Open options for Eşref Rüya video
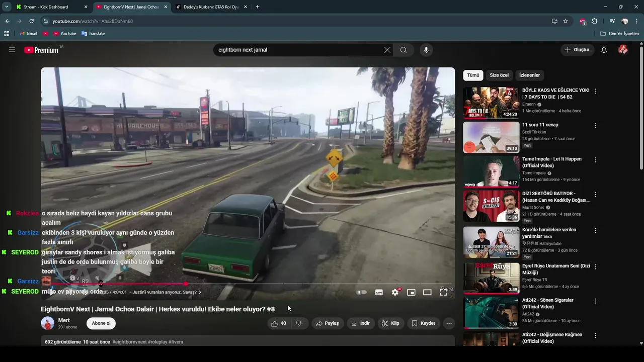The width and height of the screenshot is (644, 362). [x=595, y=266]
